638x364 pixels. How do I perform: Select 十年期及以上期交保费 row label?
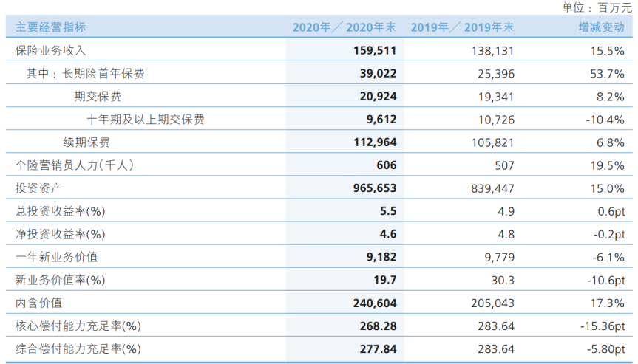tap(145, 120)
